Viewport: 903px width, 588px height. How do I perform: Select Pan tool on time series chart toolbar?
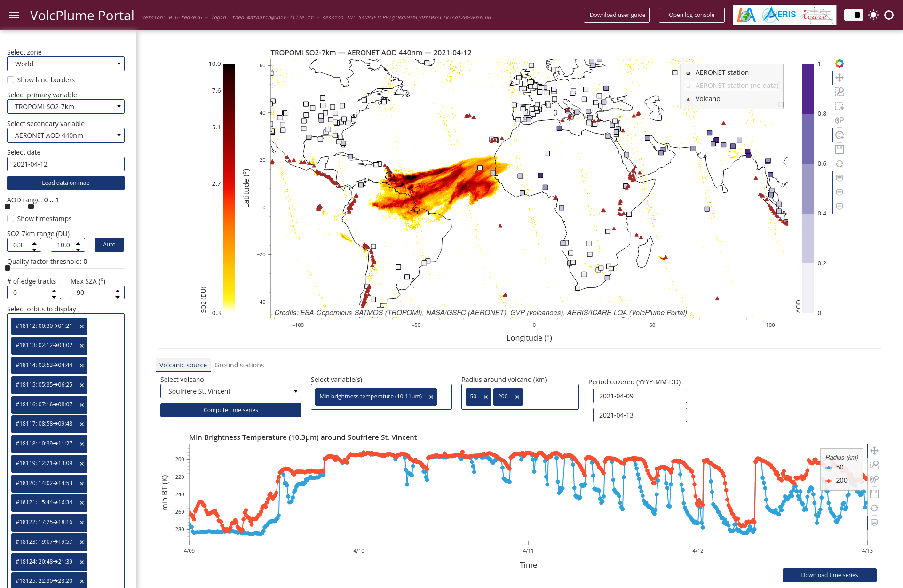tap(874, 451)
